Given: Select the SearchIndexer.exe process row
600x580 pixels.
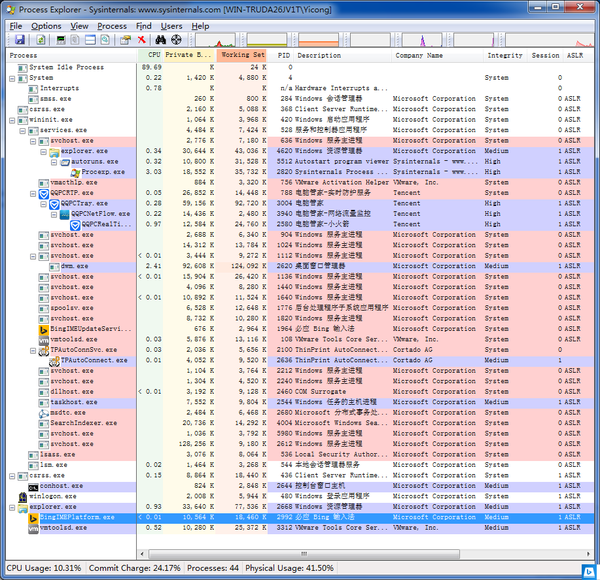Looking at the screenshot, I should pyautogui.click(x=300, y=424).
